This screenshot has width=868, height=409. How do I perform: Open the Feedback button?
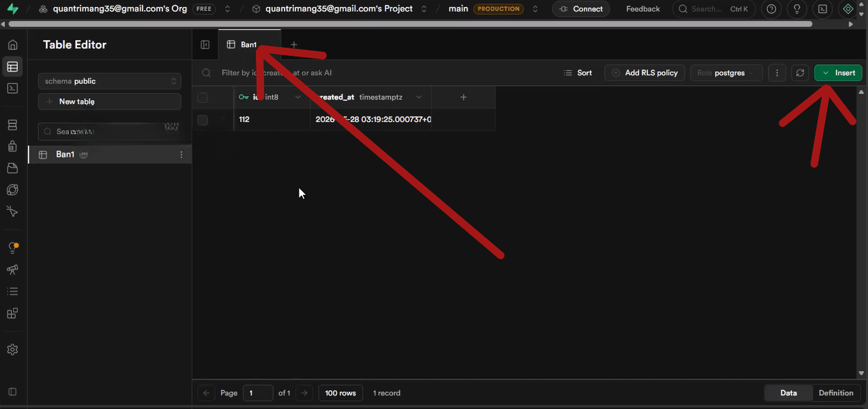643,9
